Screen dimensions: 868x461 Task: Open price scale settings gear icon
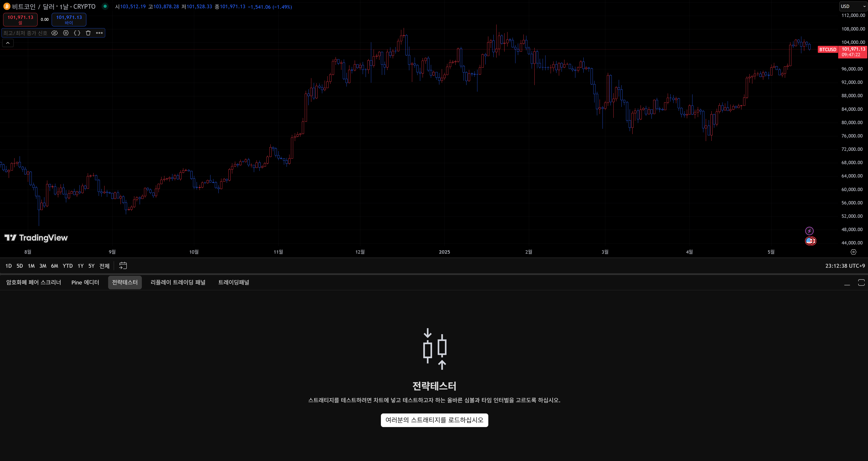853,252
